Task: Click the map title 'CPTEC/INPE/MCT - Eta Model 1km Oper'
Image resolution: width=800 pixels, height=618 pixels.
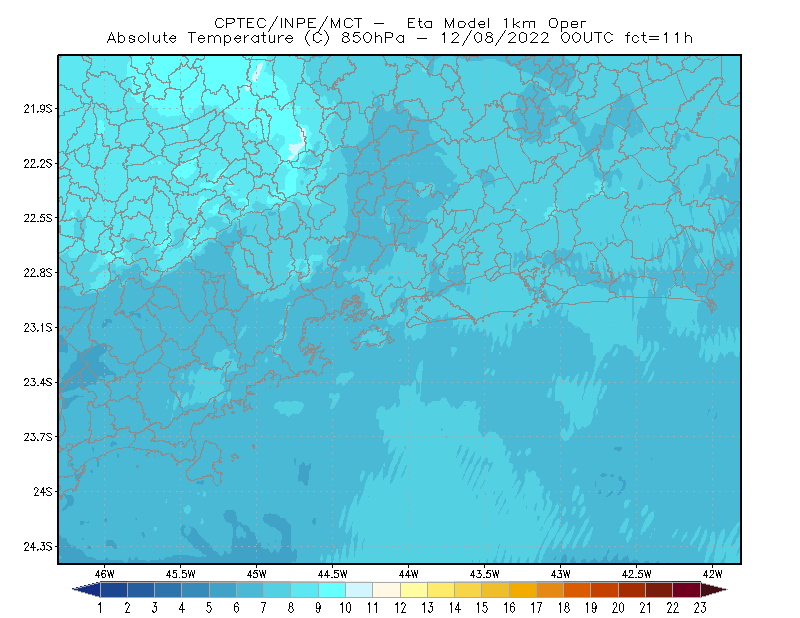Action: 400,23
